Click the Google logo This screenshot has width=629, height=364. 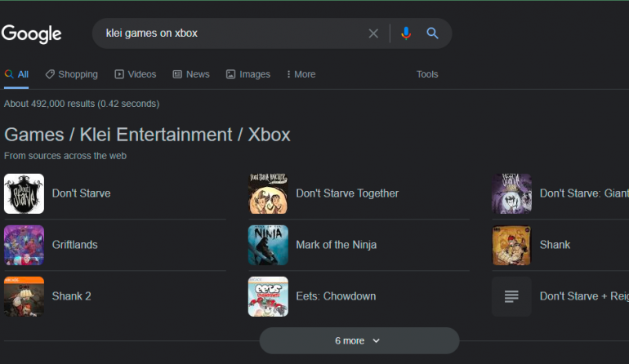tap(31, 33)
